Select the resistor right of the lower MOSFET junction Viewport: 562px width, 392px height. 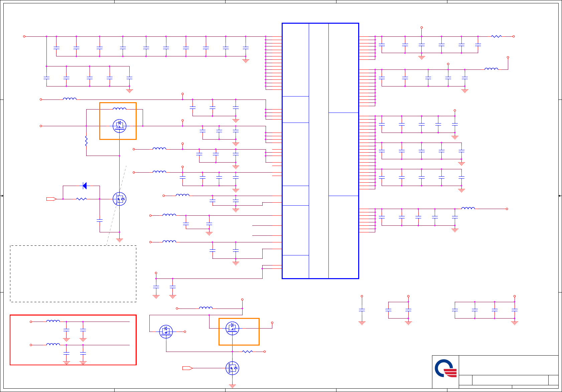tap(247, 351)
